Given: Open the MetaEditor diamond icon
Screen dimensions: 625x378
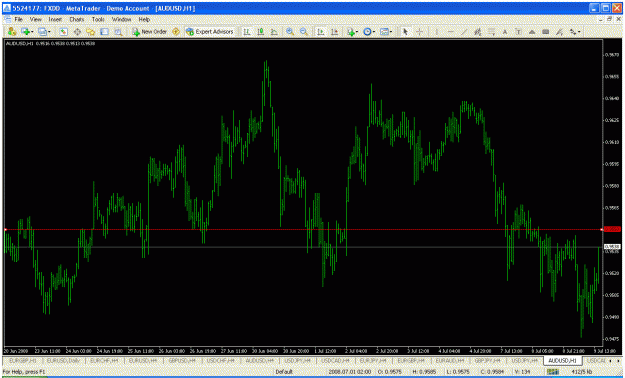Looking at the screenshot, I should [x=176, y=32].
